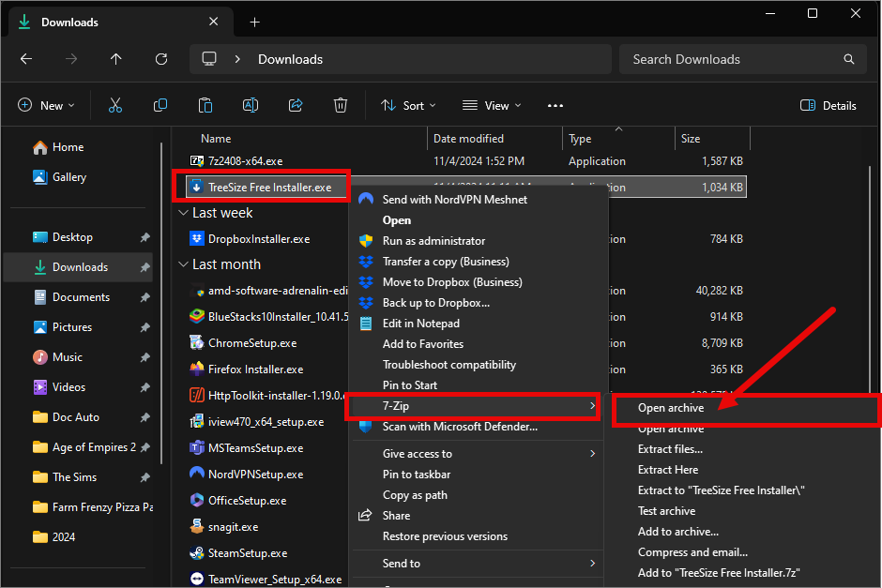Open the Sort options dropdown
This screenshot has height=588, width=882.
pos(408,105)
